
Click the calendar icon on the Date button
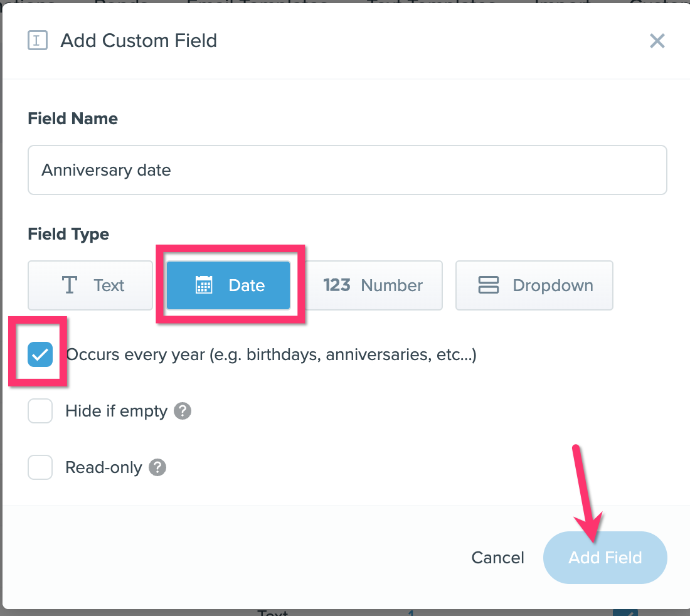pyautogui.click(x=204, y=285)
